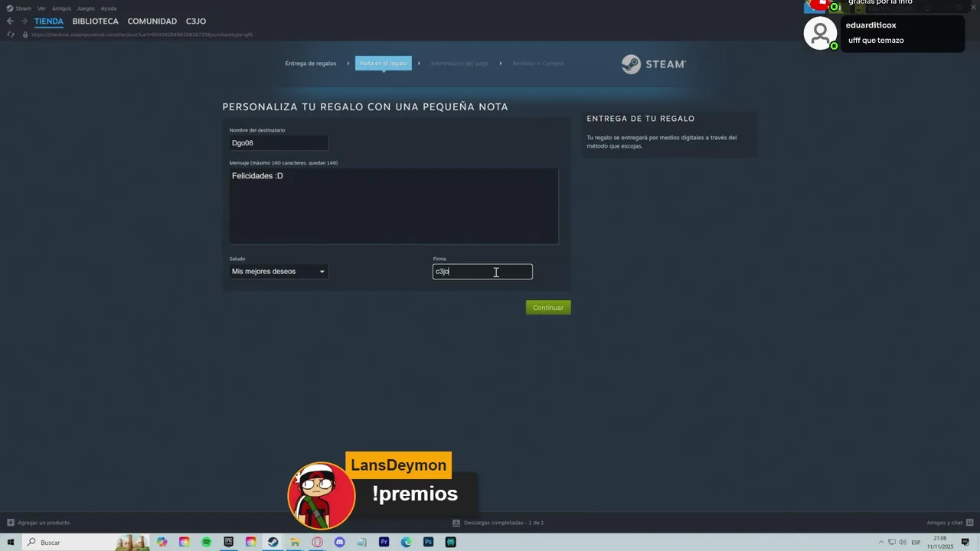This screenshot has height=551, width=980.
Task: Click the network icon in the system tray
Action: 892,543
